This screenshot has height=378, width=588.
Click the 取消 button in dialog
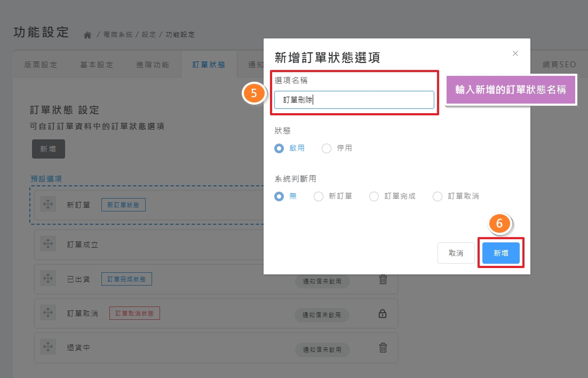point(456,253)
